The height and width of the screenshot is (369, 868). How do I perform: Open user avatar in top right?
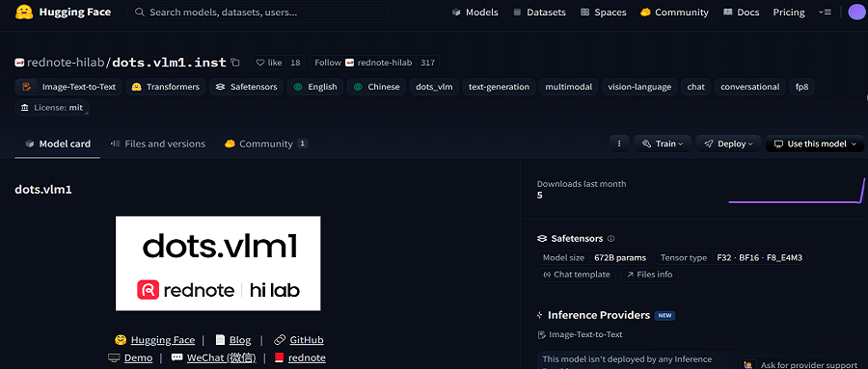click(857, 13)
